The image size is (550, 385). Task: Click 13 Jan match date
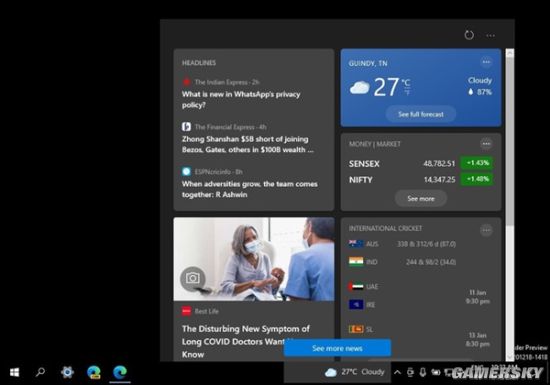pyautogui.click(x=477, y=335)
